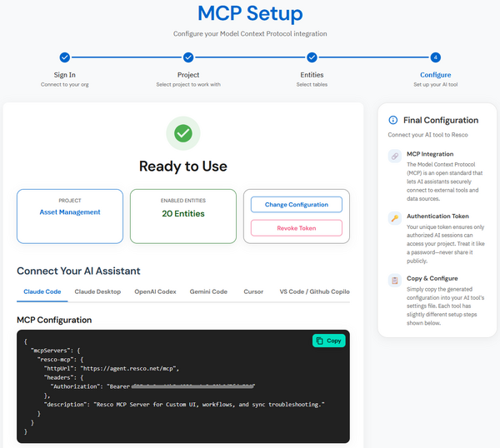Select the Gemini Code tab
The height and width of the screenshot is (448, 500).
click(209, 291)
